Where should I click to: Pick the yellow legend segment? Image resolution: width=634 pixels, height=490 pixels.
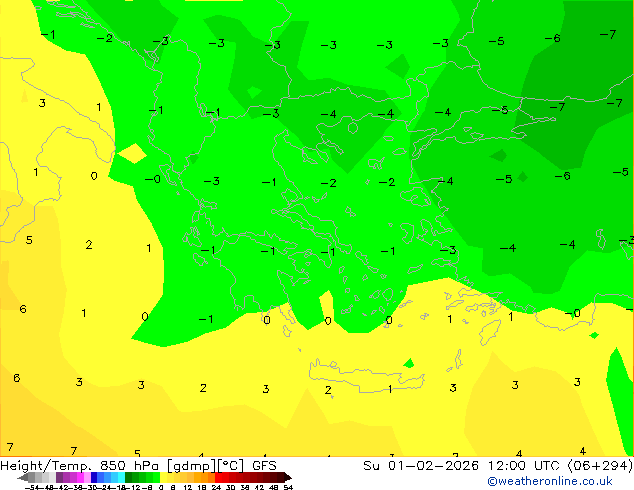pyautogui.click(x=163, y=477)
